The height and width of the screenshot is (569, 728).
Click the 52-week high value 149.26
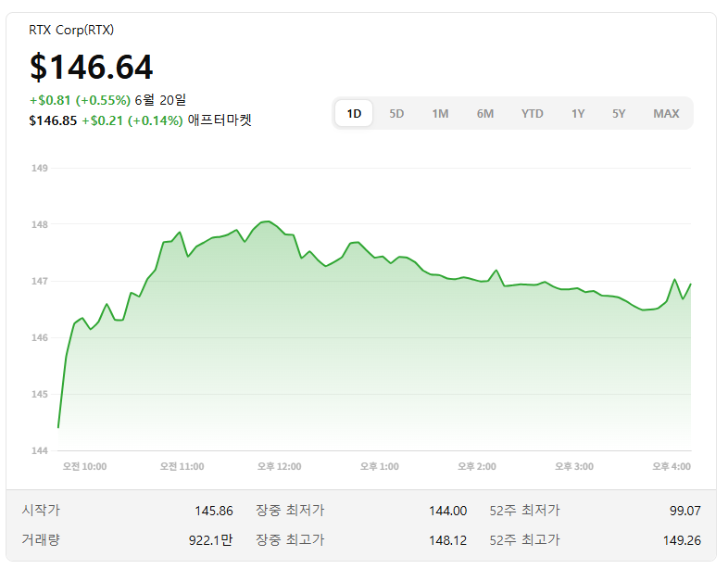pyautogui.click(x=682, y=540)
